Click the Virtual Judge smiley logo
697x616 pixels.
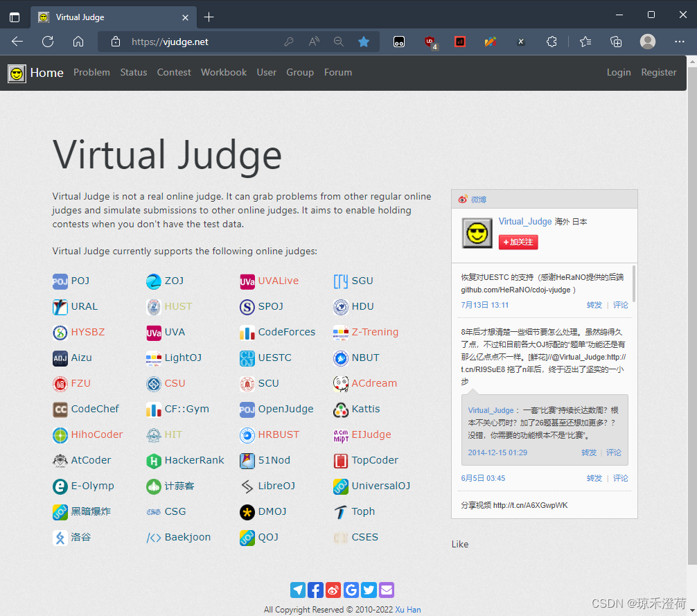(16, 72)
